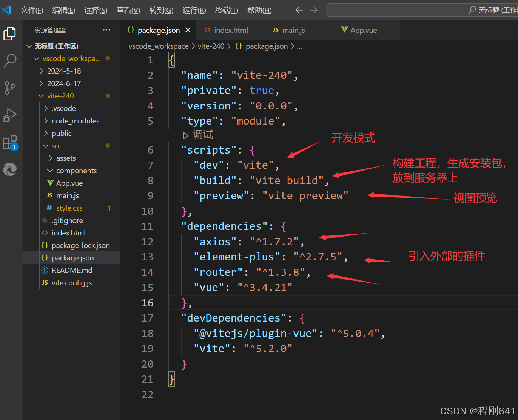Click the VS Code logo icon
This screenshot has width=518, height=420.
pos(7,10)
